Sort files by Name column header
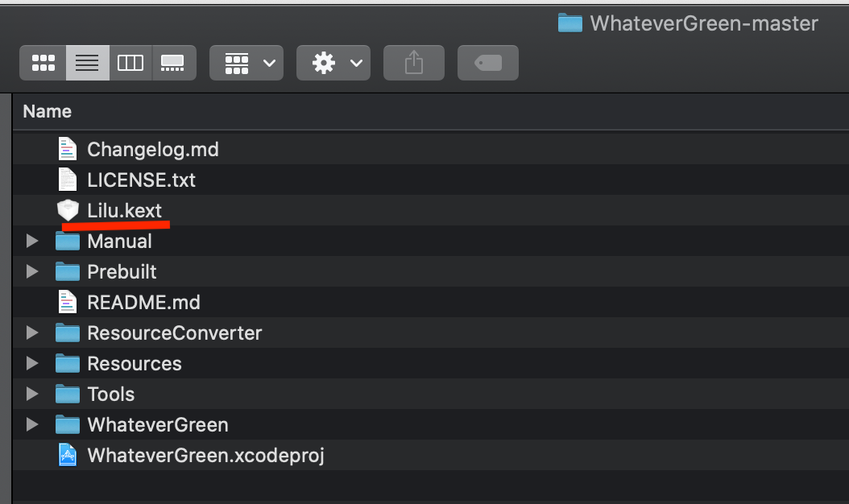 coord(48,111)
